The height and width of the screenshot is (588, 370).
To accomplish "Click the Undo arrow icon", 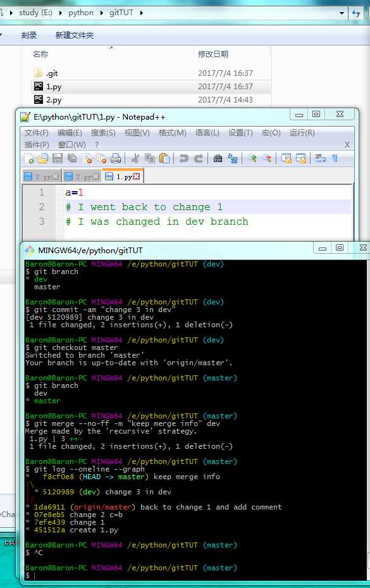I will point(183,158).
